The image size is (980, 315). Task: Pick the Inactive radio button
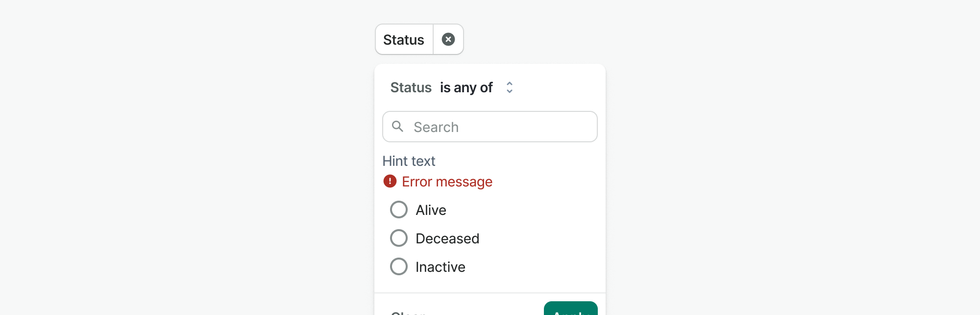point(399,266)
